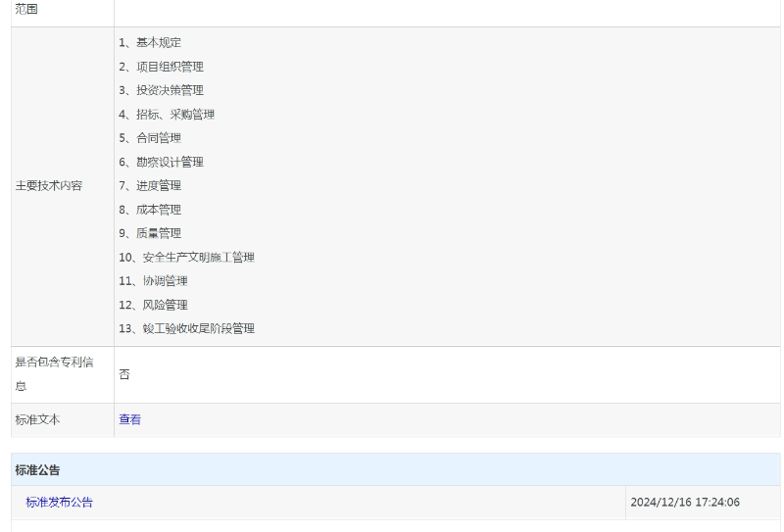The height and width of the screenshot is (532, 784).
Task: Click the 是否包含专利信息 row label
Action: click(x=54, y=374)
